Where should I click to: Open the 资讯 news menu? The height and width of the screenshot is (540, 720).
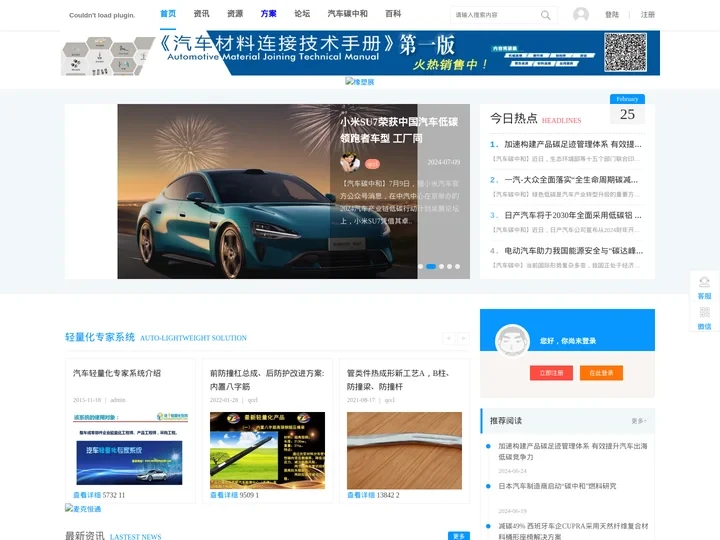point(202,14)
